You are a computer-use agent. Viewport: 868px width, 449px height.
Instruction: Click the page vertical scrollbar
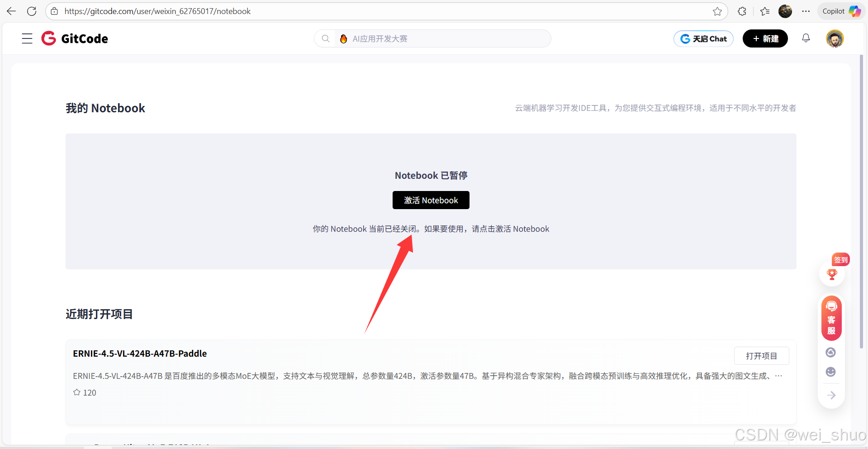coord(861,201)
